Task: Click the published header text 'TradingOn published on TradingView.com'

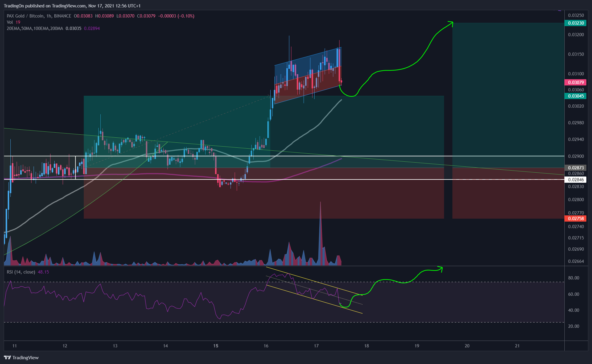Action: click(45, 6)
